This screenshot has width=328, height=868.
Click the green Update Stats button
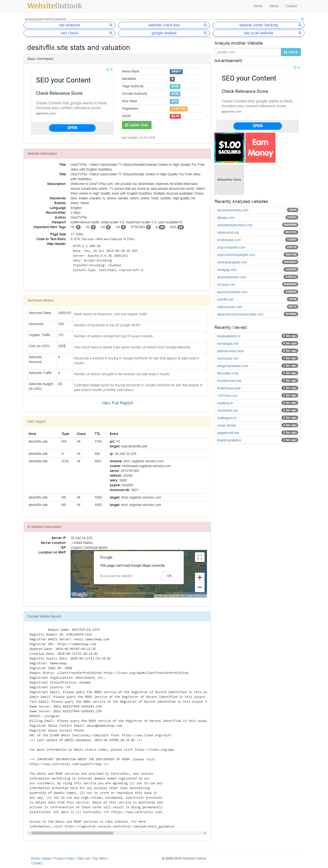coord(137,125)
